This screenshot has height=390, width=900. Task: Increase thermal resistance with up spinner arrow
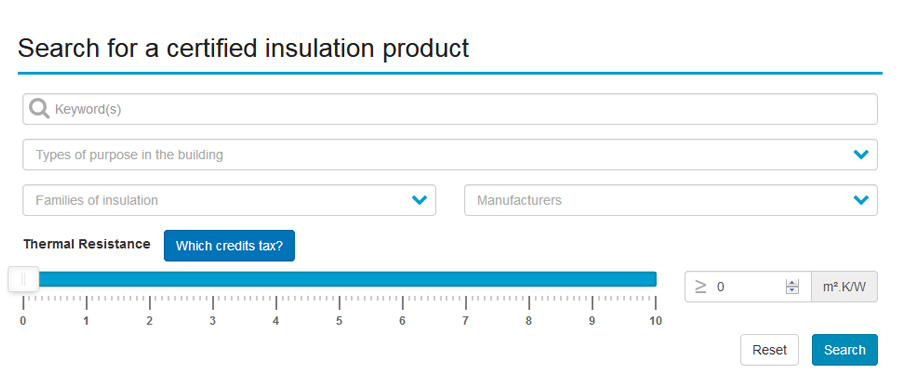pos(793,283)
